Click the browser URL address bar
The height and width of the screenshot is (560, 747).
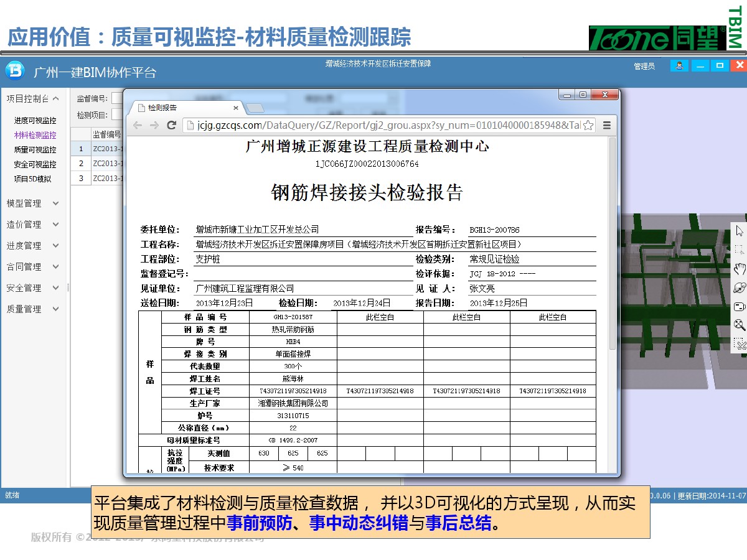click(386, 126)
